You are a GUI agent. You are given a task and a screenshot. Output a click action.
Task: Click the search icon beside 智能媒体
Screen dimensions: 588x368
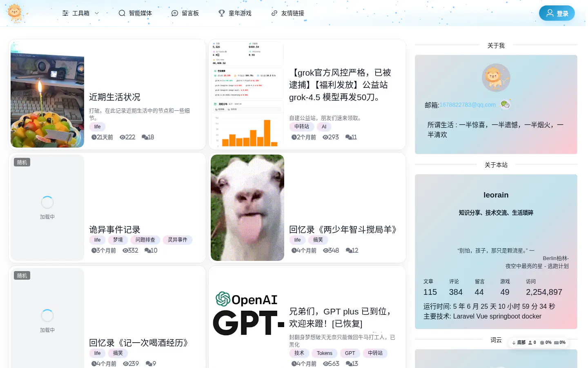point(122,13)
